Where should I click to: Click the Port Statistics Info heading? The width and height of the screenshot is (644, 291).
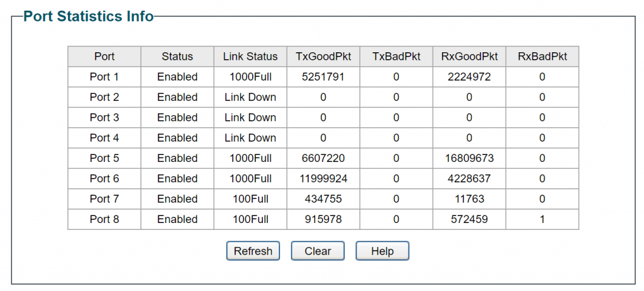(x=89, y=16)
